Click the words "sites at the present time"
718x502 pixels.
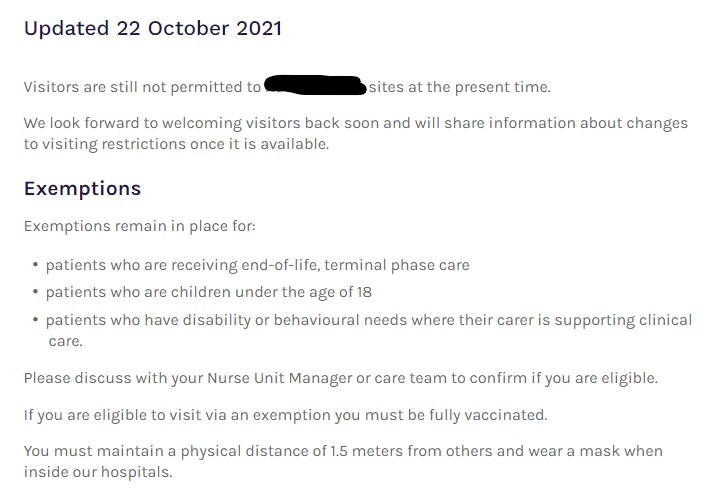[x=459, y=87]
